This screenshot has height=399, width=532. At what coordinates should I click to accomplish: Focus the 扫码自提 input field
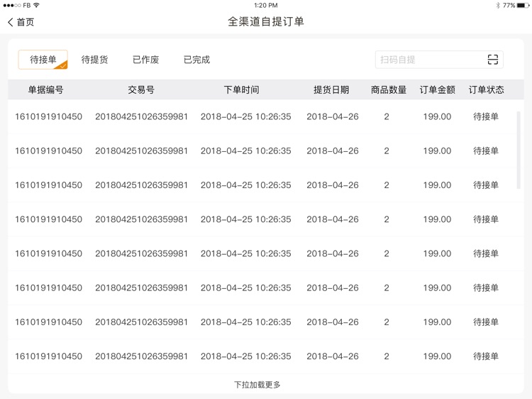[x=439, y=60]
